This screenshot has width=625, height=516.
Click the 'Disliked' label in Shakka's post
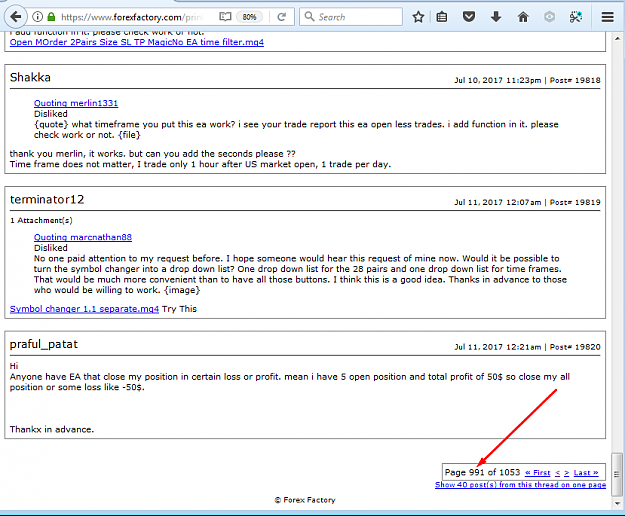pos(51,114)
